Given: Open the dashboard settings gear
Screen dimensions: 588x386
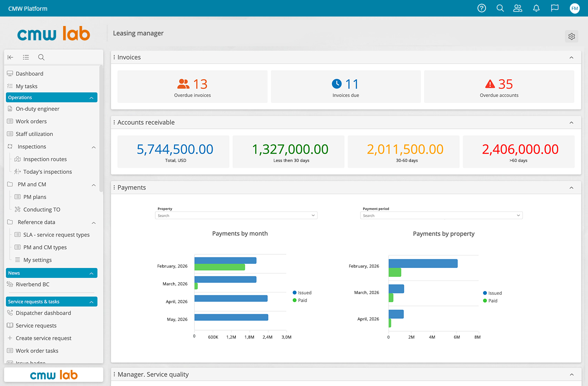Looking at the screenshot, I should (x=571, y=36).
